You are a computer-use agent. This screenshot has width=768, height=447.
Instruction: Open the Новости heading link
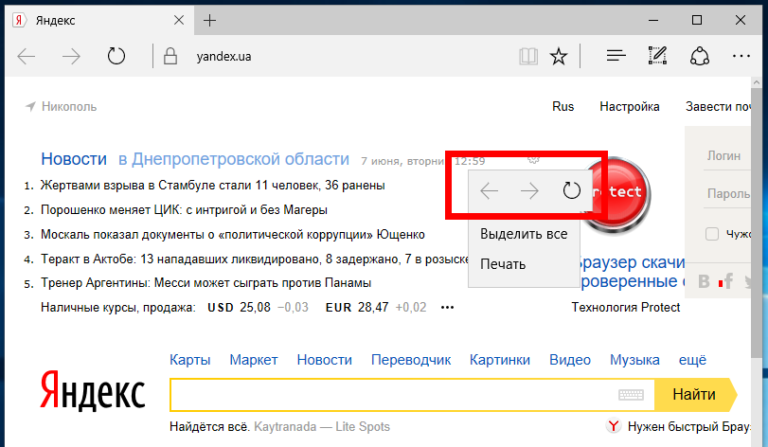(73, 159)
